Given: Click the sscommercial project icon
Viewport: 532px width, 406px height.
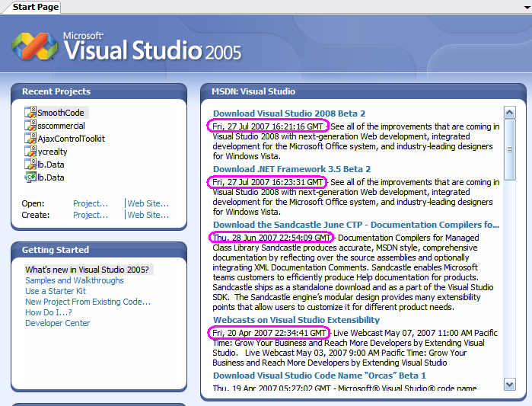Looking at the screenshot, I should [30, 125].
